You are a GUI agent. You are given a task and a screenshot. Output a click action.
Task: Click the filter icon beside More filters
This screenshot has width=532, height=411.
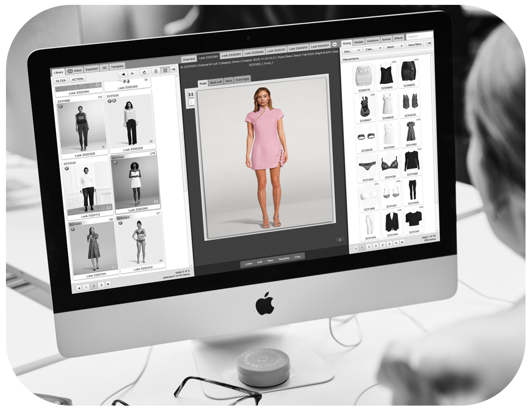(429, 43)
